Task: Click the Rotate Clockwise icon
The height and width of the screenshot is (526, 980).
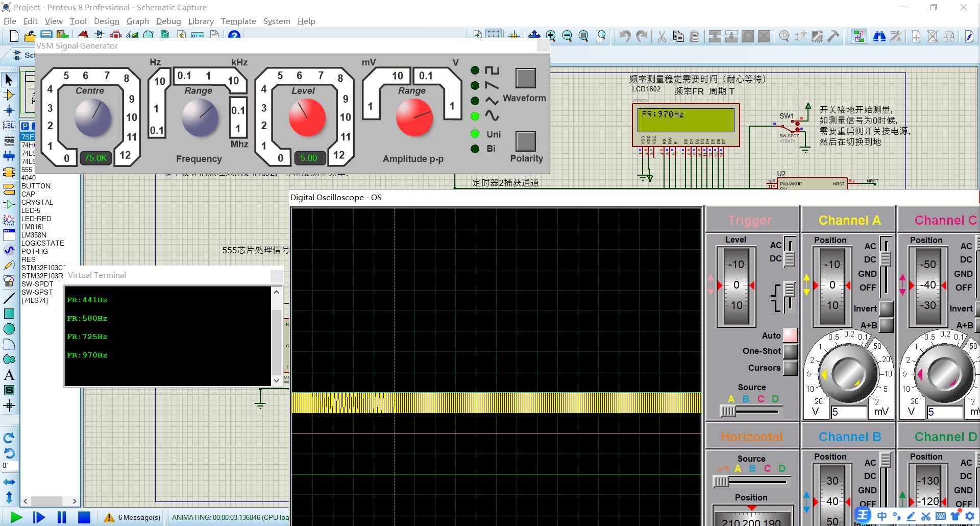Action: coord(9,438)
